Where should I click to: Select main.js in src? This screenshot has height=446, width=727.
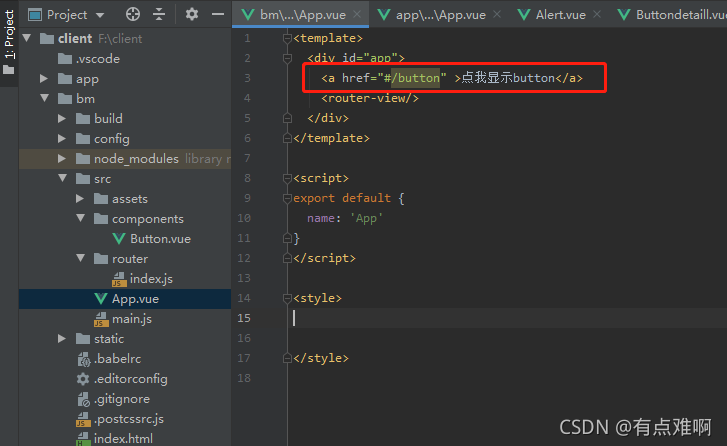132,319
